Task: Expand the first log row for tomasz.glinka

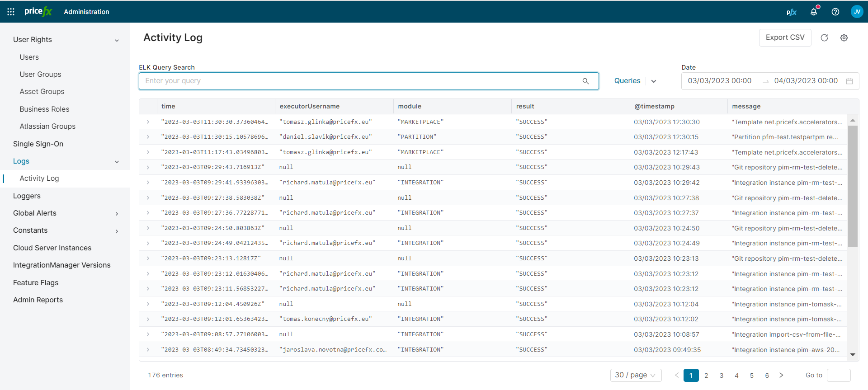Action: pyautogui.click(x=148, y=122)
